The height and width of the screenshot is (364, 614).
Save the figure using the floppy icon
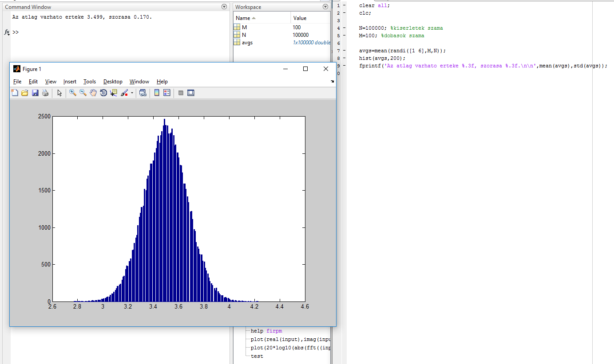pos(35,93)
